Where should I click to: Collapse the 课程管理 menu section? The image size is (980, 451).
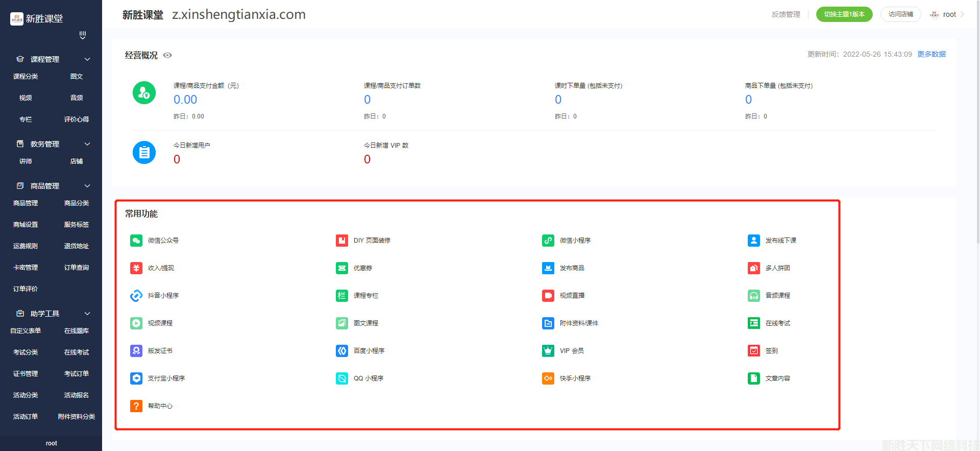tap(87, 59)
